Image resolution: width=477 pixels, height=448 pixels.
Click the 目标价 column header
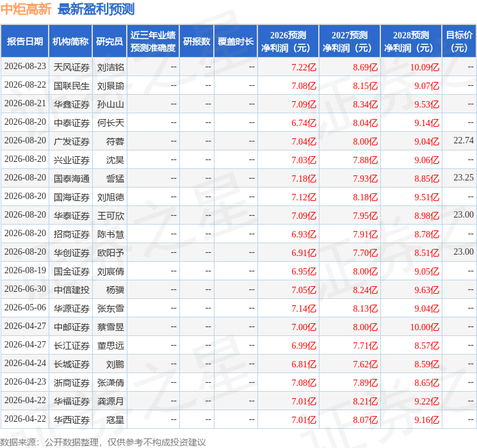tap(459, 42)
